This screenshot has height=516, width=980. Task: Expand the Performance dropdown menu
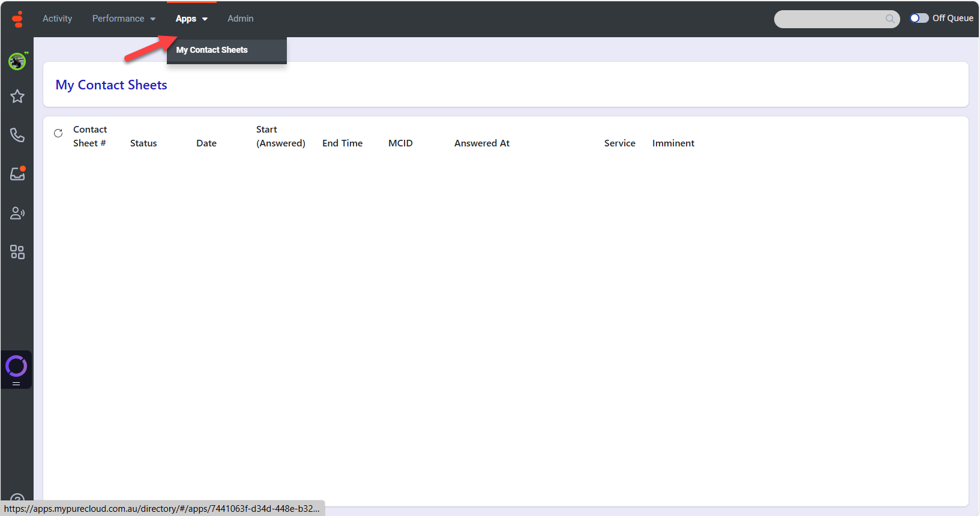(x=124, y=19)
